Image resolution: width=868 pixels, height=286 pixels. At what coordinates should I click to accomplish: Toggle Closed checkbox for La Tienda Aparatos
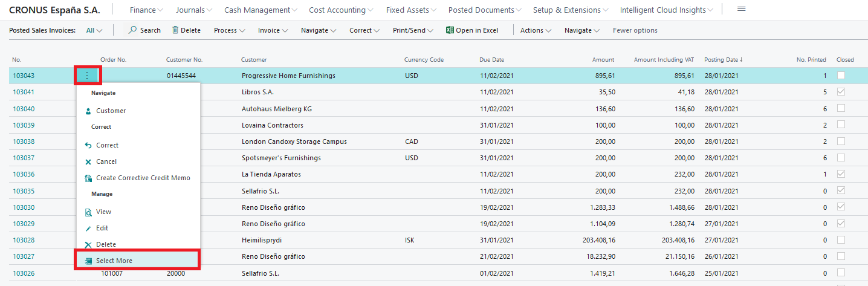[x=841, y=174]
